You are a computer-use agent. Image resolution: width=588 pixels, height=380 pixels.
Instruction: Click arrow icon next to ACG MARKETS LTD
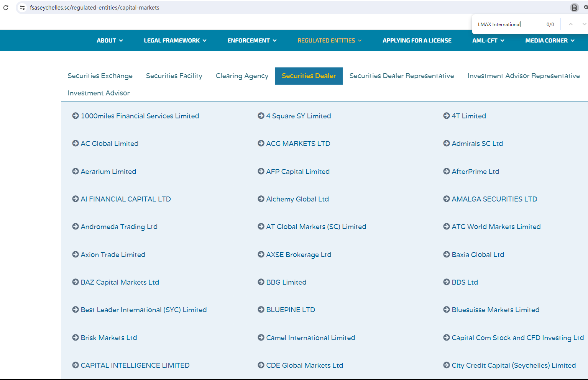pyautogui.click(x=261, y=143)
